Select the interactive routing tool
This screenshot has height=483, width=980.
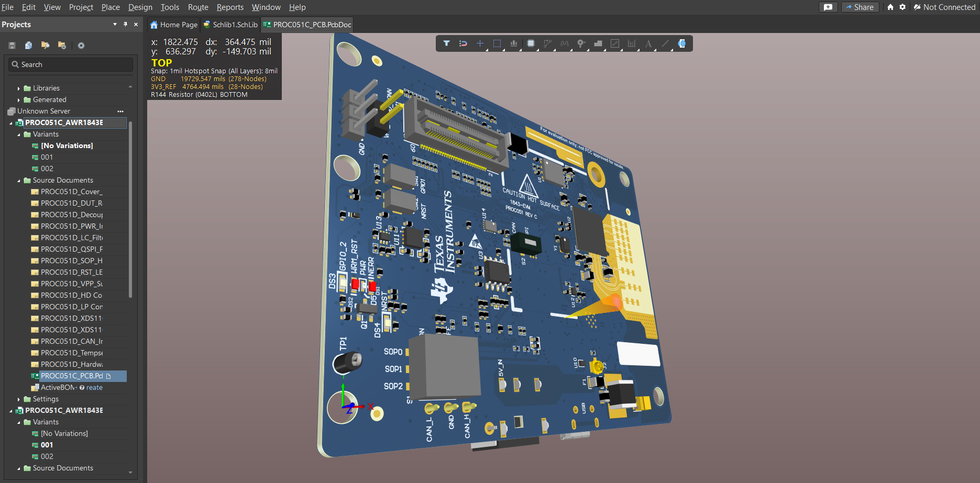(547, 43)
